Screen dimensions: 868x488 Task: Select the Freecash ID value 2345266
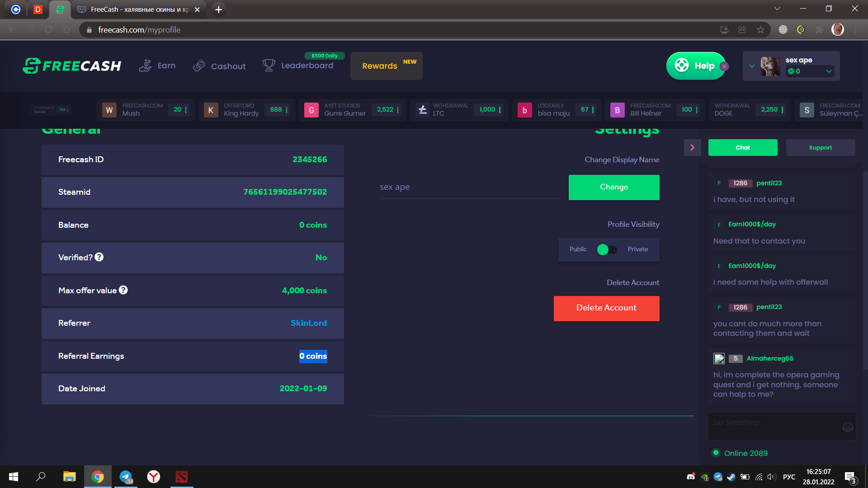(310, 160)
